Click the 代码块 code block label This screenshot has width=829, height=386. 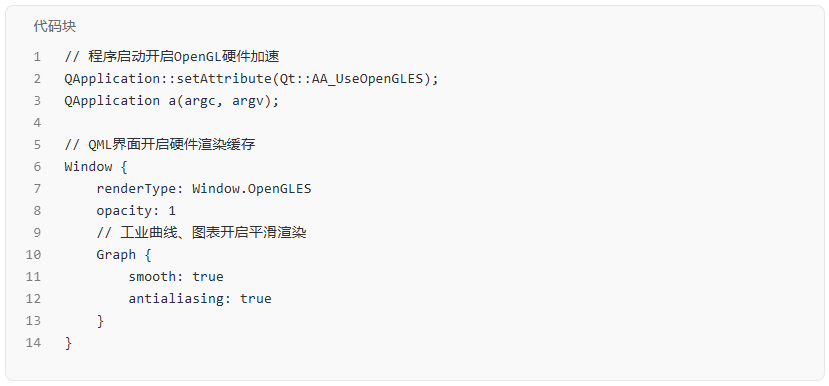pyautogui.click(x=55, y=26)
